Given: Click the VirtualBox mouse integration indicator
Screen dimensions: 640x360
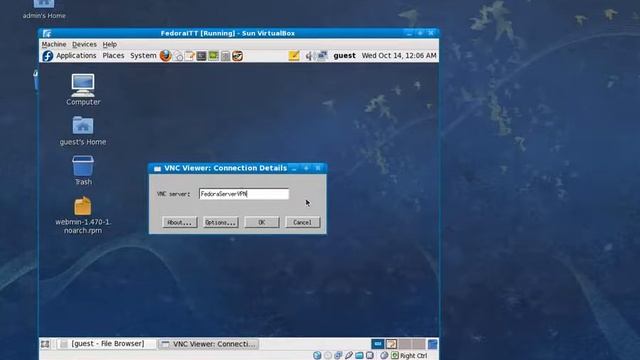Looking at the screenshot, I should tap(384, 356).
